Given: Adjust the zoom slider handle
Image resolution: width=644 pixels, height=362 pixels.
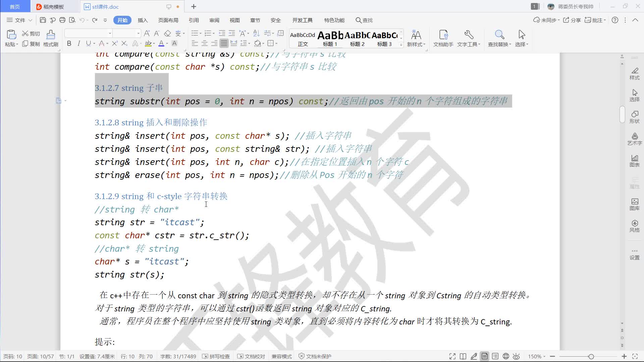Looking at the screenshot, I should click(x=591, y=356).
